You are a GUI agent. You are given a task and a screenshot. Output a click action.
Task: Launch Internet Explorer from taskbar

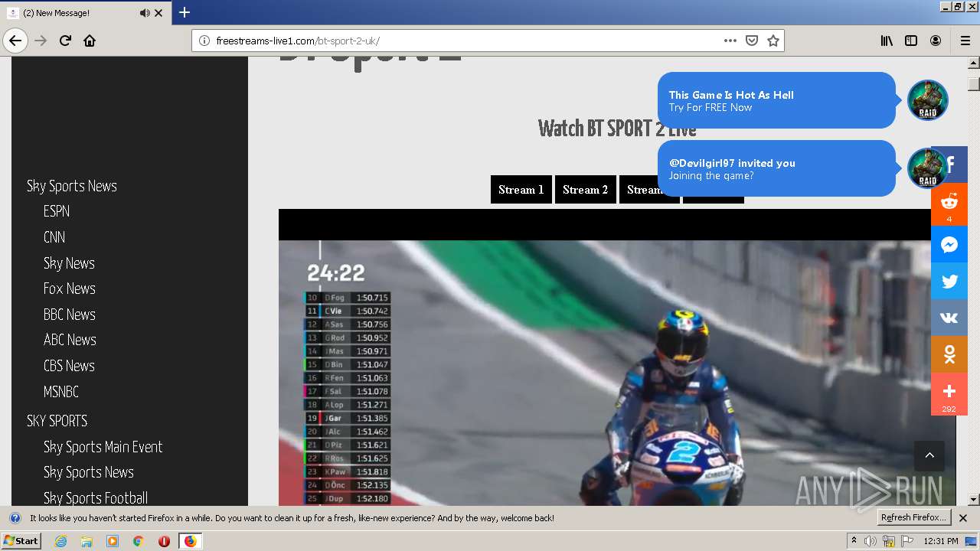point(60,541)
